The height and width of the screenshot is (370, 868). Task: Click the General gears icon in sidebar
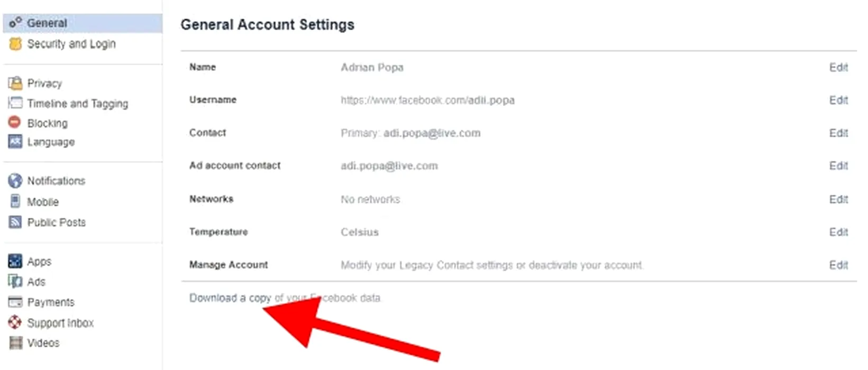click(x=15, y=22)
